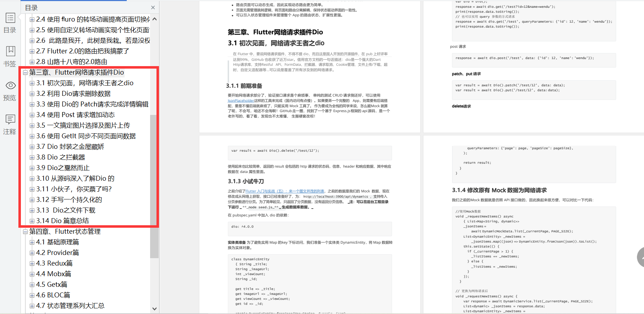The width and height of the screenshot is (644, 314).
Task: Click the post 请求 label
Action: tap(458, 47)
